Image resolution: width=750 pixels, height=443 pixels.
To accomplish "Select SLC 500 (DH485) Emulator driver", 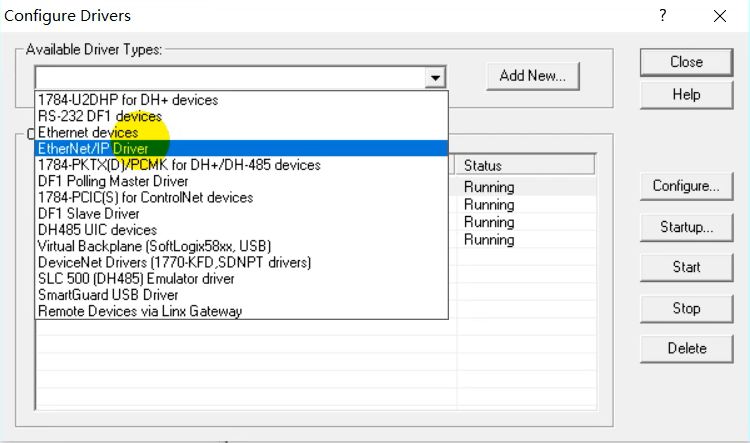I will click(242, 278).
